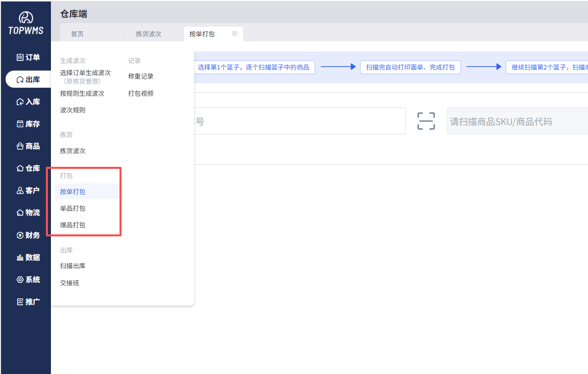This screenshot has height=374, width=588.
Task: Select 爆品打包 from the menu
Action: click(73, 225)
